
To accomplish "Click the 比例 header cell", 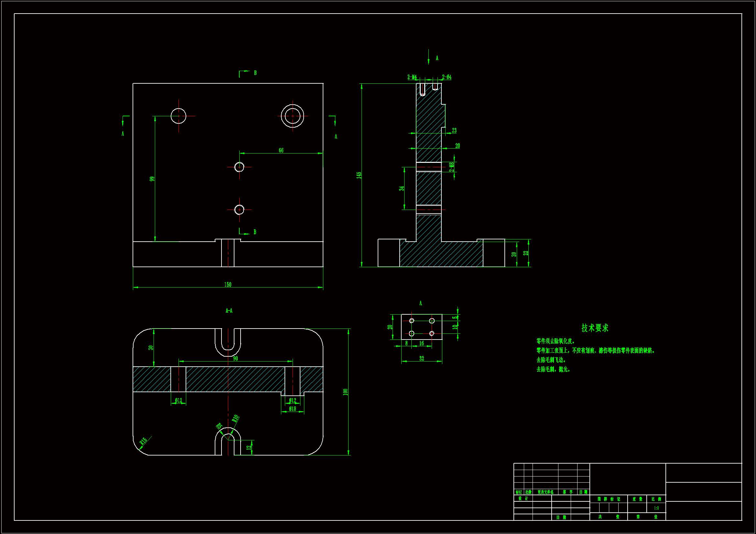I will pyautogui.click(x=656, y=499).
